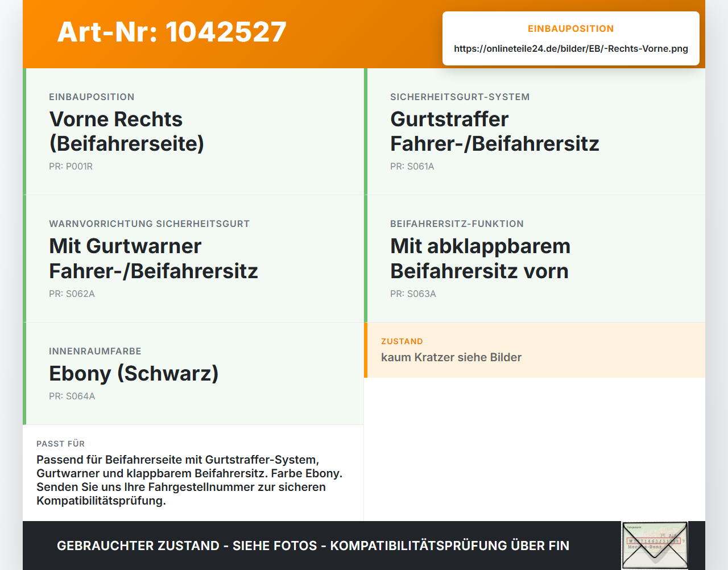Image resolution: width=728 pixels, height=570 pixels.
Task: Click the PR: P001R code
Action: pos(71,166)
